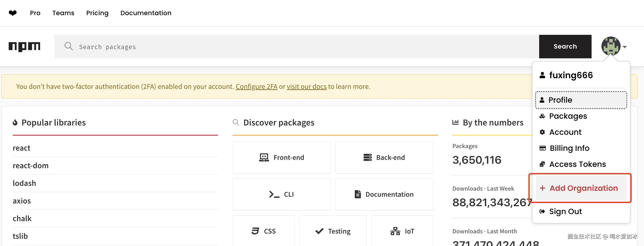Click the user avatar image
This screenshot has height=246, width=644.
pyautogui.click(x=611, y=46)
